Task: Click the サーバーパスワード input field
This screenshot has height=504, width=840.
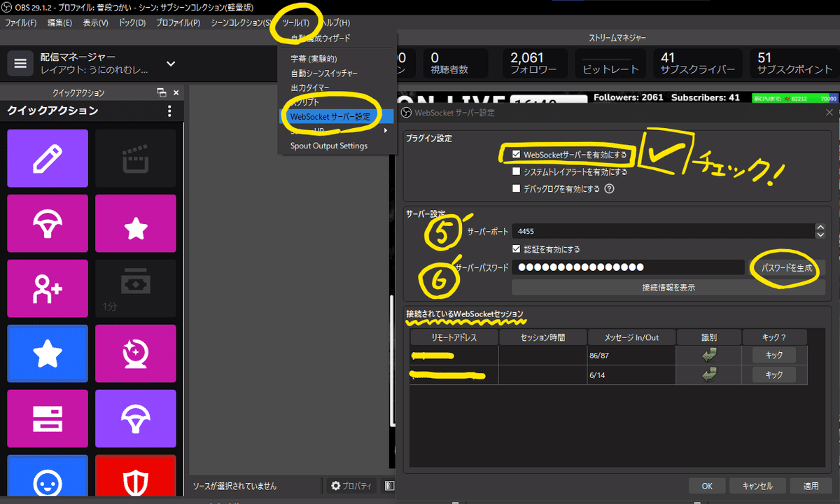Action: (628, 267)
